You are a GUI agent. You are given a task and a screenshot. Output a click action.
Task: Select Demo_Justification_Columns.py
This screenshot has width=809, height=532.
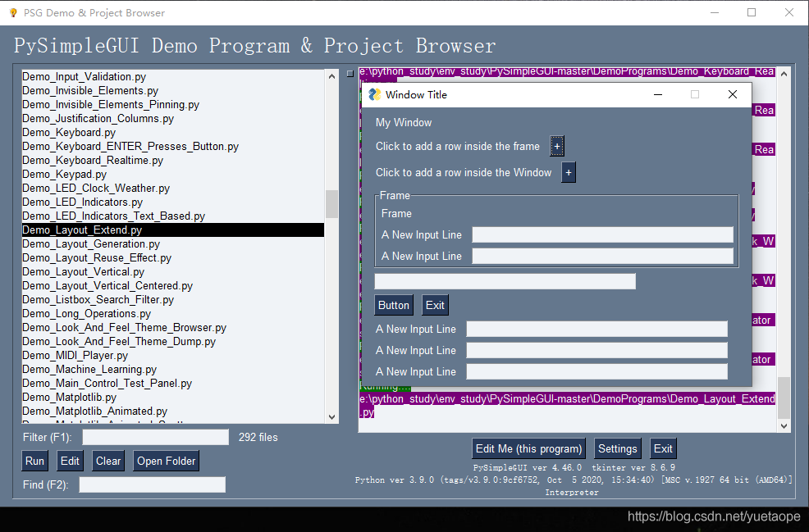click(x=173, y=118)
